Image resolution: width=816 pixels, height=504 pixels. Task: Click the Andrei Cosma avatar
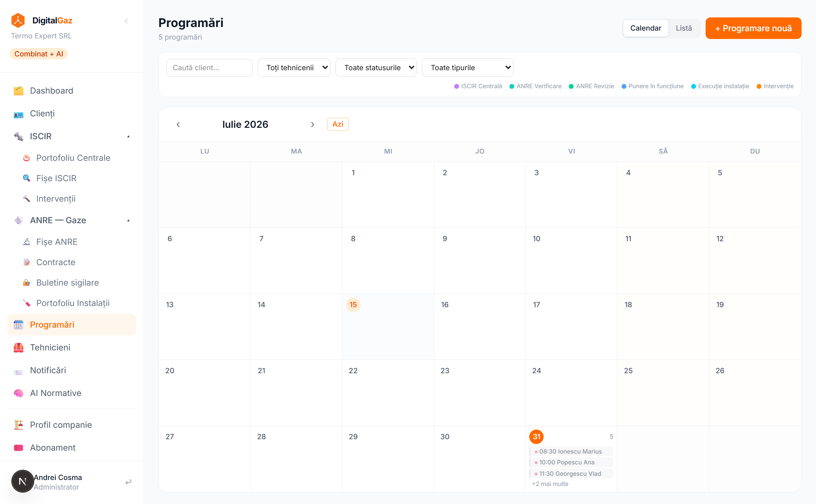pos(23,481)
